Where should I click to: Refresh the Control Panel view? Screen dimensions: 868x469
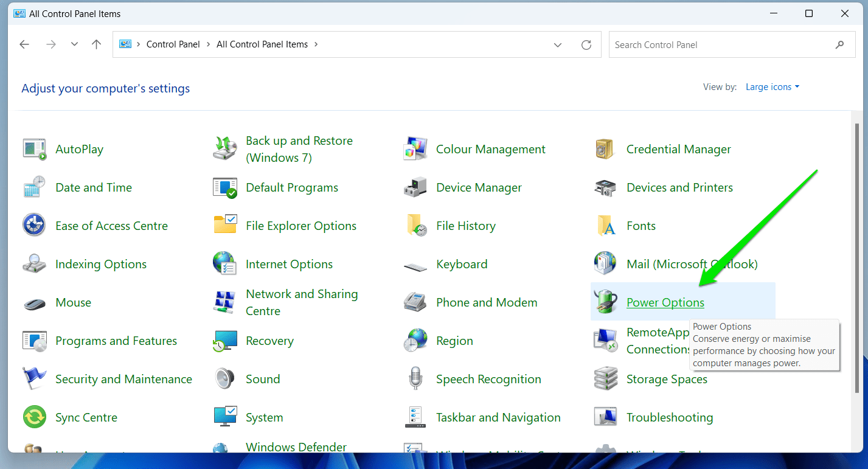586,44
